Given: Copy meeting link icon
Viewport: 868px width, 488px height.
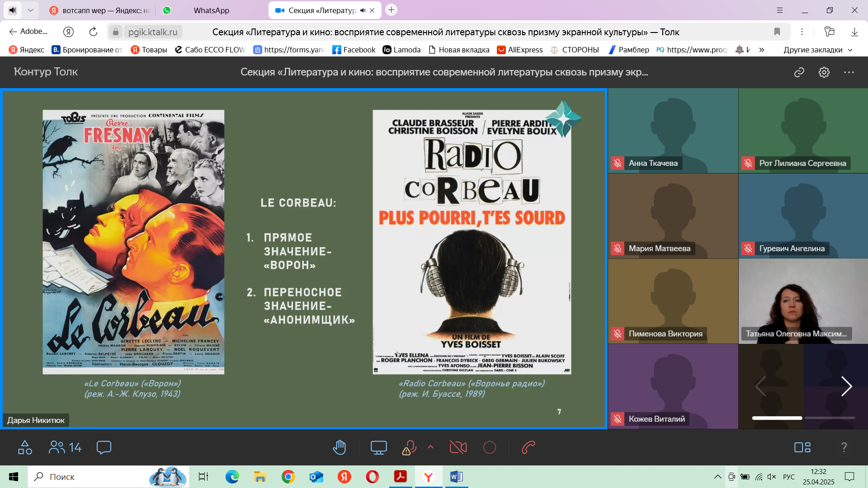Looking at the screenshot, I should tap(799, 72).
